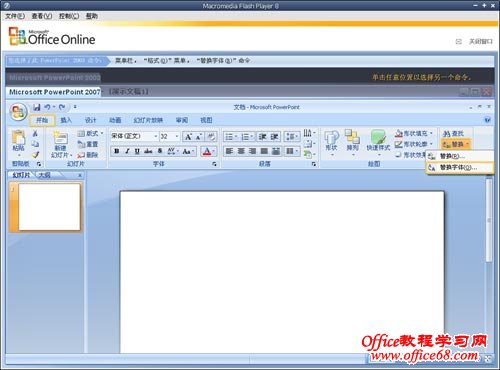This screenshot has height=370, width=500.
Task: Open the Bullets list dropdown
Action: click(x=231, y=136)
